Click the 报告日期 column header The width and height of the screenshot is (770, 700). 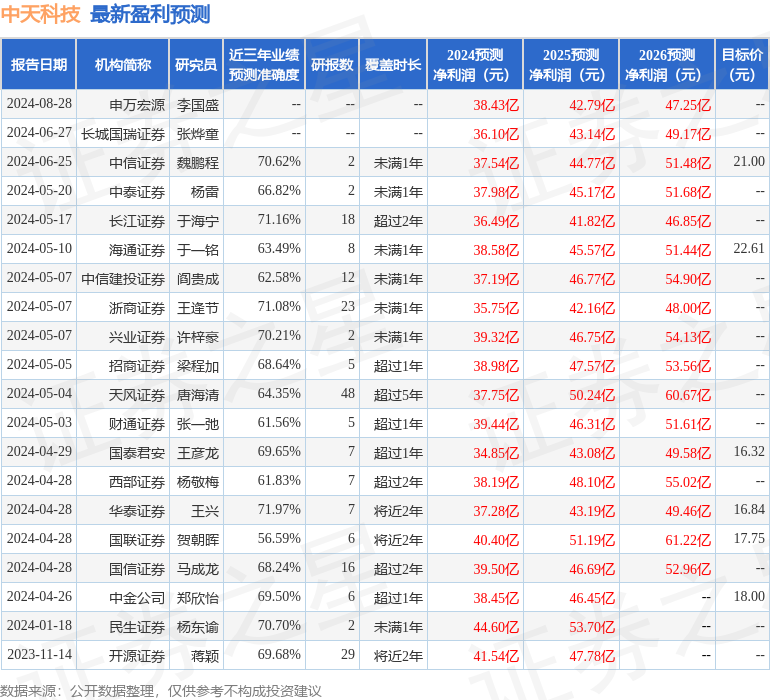click(x=39, y=64)
